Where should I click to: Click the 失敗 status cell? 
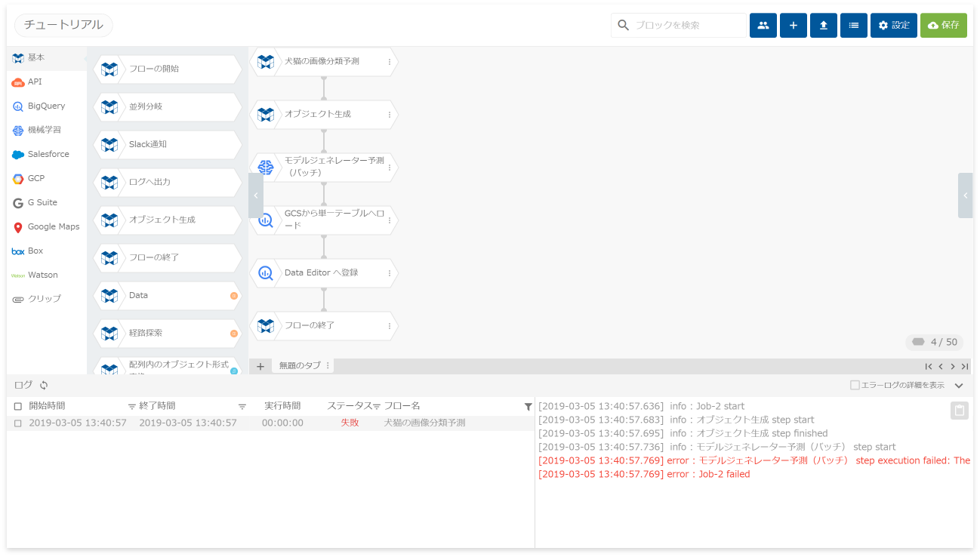(x=350, y=423)
